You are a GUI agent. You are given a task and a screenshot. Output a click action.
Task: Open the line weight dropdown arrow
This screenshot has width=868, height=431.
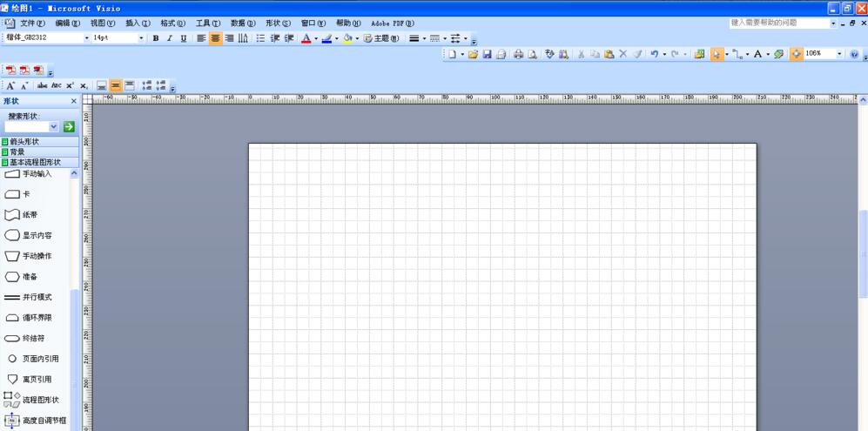pos(424,39)
